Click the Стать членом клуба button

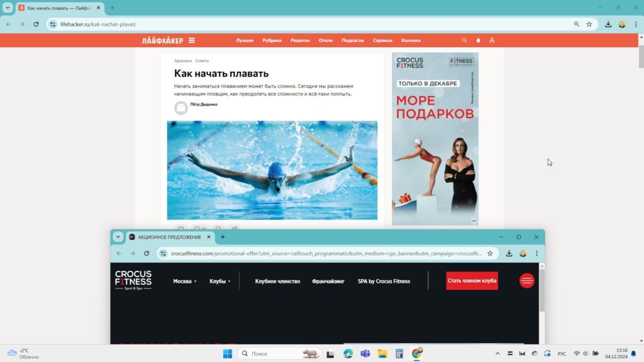pos(472,281)
